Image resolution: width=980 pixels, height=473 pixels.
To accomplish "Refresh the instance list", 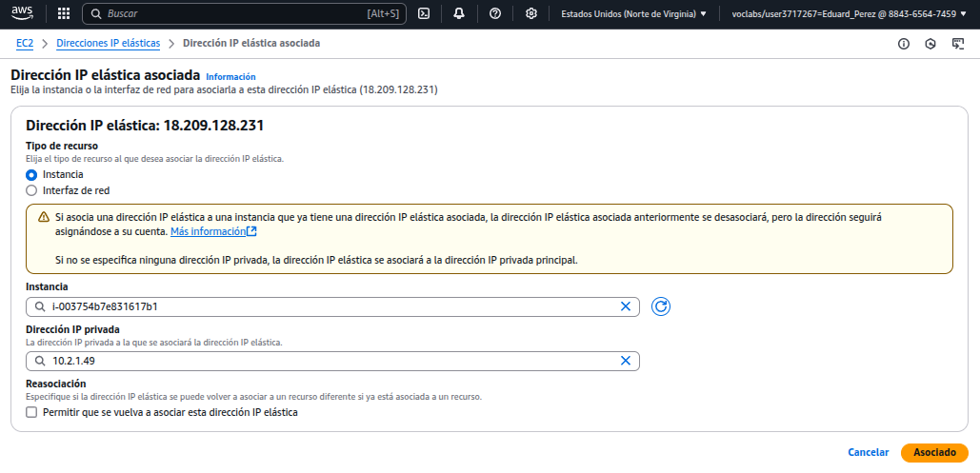I will click(x=662, y=306).
